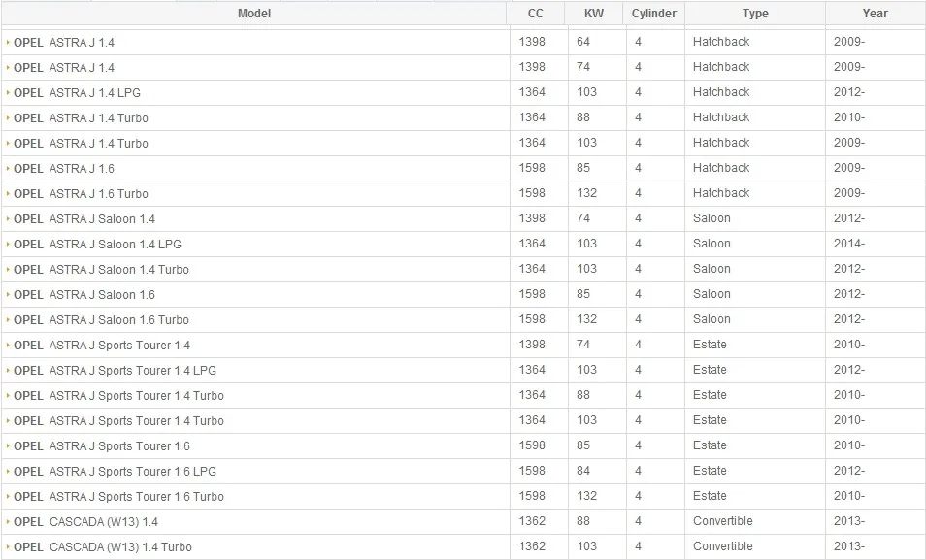Open ASTRA J Sports Tourer 1.6 Turbo model
This screenshot has height=560, width=926.
tap(118, 497)
